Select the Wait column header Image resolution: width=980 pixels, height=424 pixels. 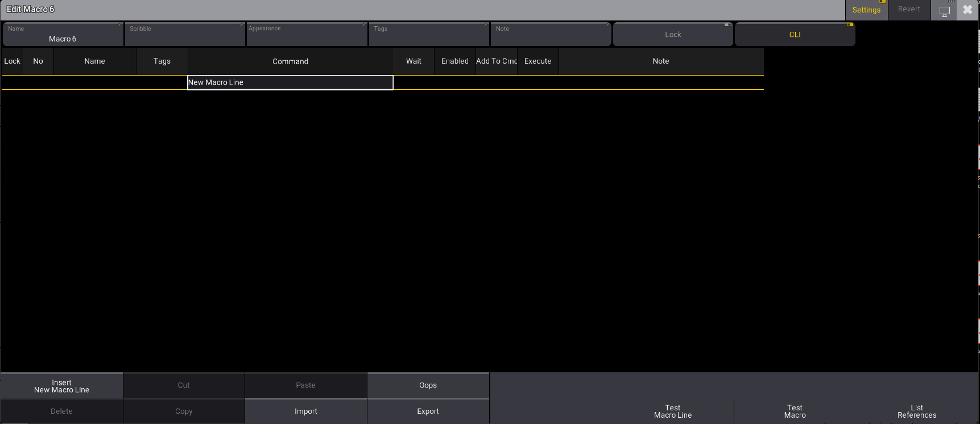(413, 61)
